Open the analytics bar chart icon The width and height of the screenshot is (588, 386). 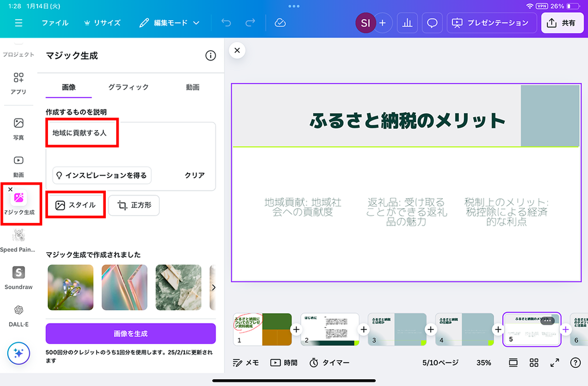click(x=407, y=23)
